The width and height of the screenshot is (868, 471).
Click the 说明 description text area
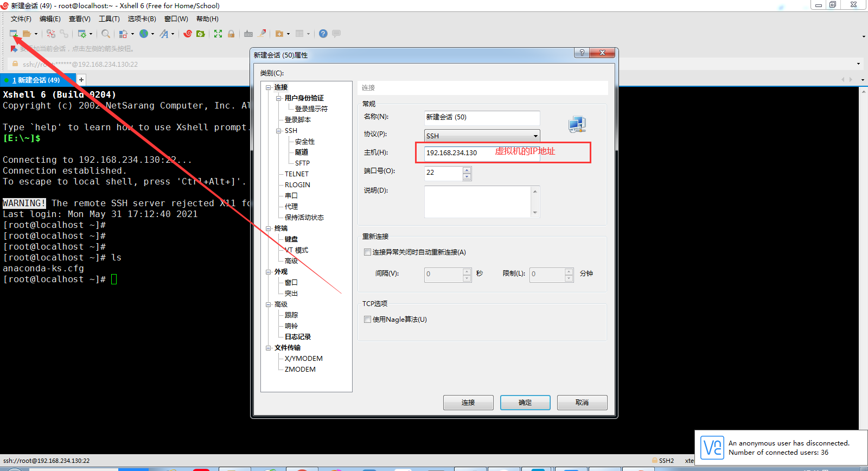point(478,202)
